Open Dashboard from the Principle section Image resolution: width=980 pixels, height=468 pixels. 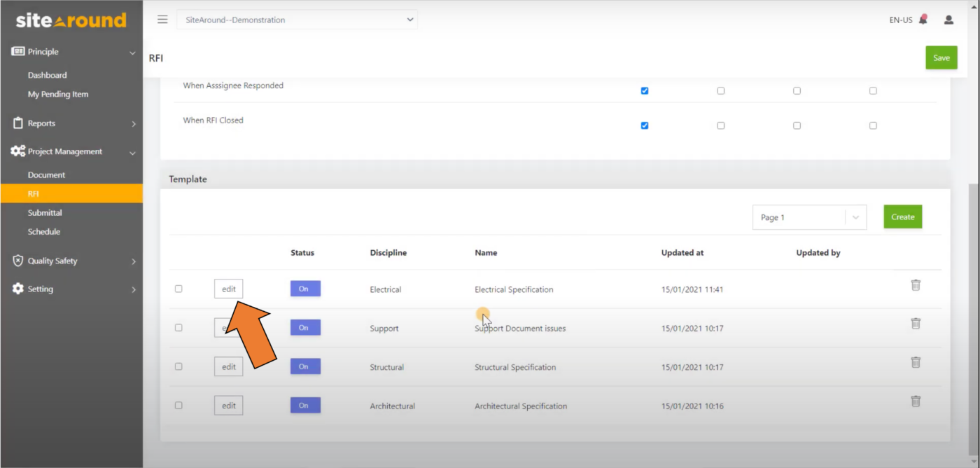(x=47, y=75)
